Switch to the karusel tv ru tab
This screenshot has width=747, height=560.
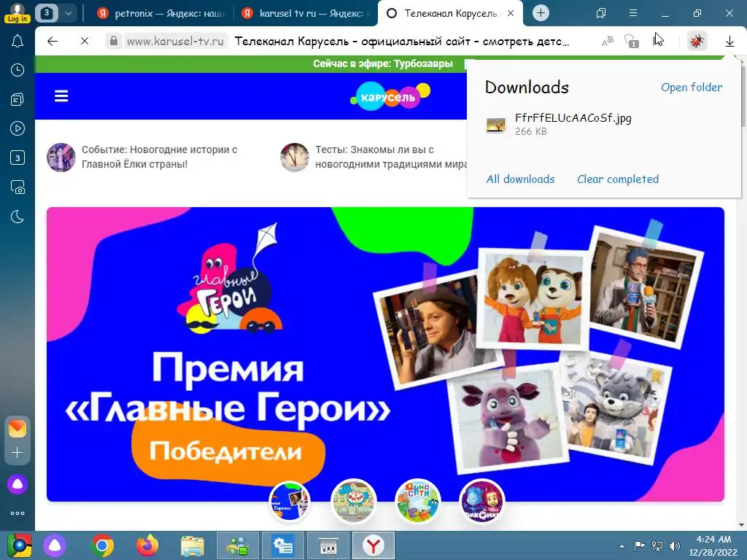tap(305, 13)
